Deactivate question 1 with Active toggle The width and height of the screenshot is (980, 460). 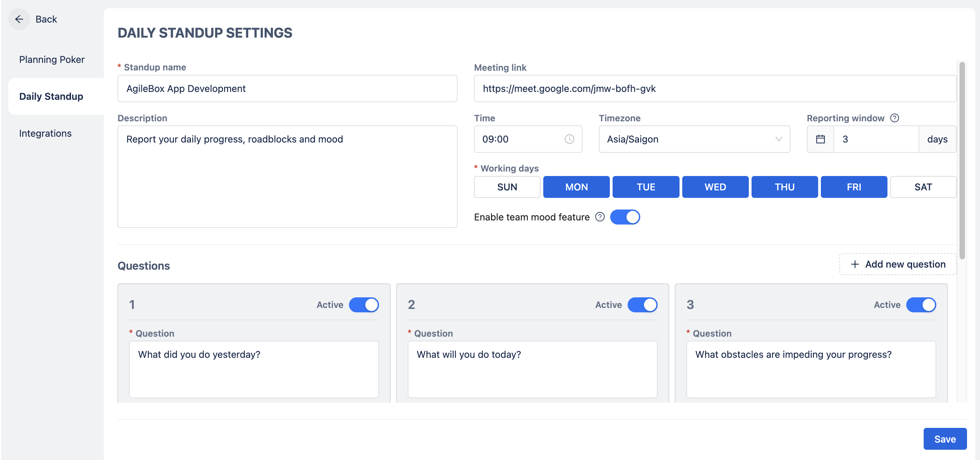364,305
